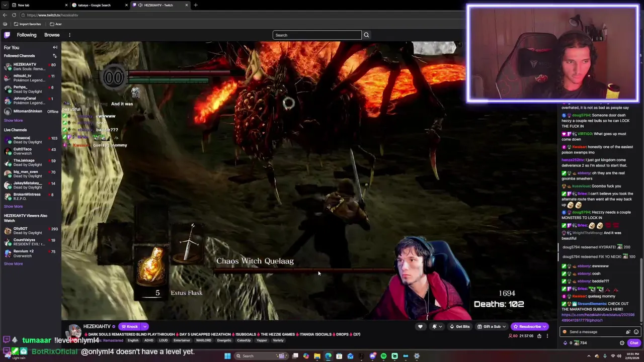The image size is (644, 362).
Task: Open HEZEKIAHTV in followed channels
Action: pyautogui.click(x=31, y=66)
